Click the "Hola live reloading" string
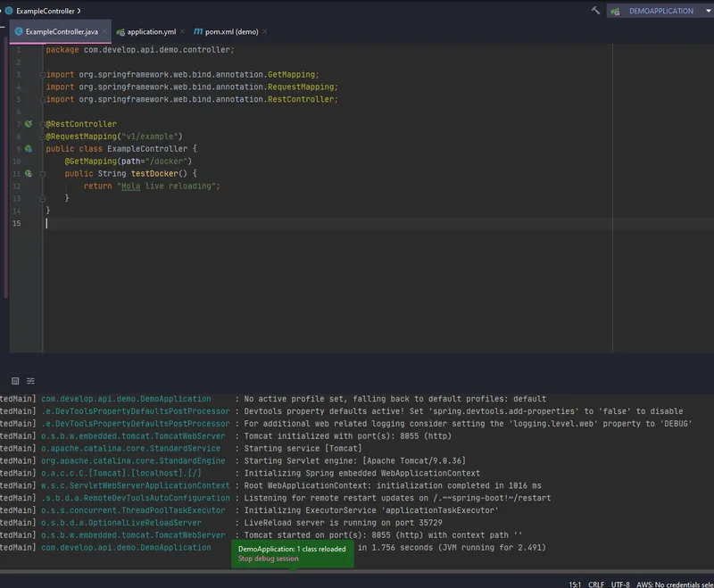Viewport: 714px width, 588px height. pos(166,186)
